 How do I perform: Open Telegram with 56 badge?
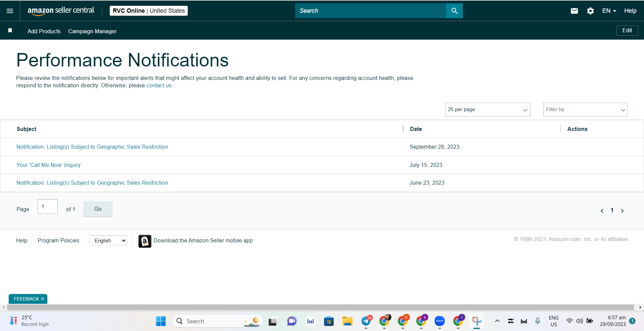pos(366,321)
